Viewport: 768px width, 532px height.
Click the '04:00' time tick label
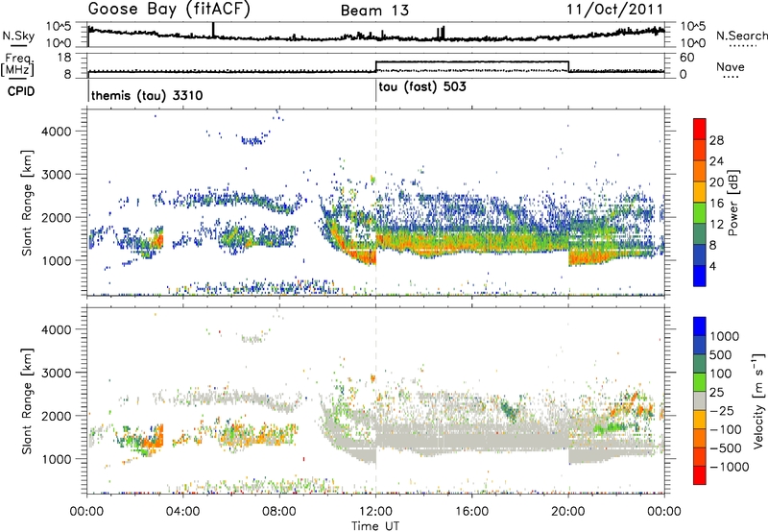click(x=183, y=511)
